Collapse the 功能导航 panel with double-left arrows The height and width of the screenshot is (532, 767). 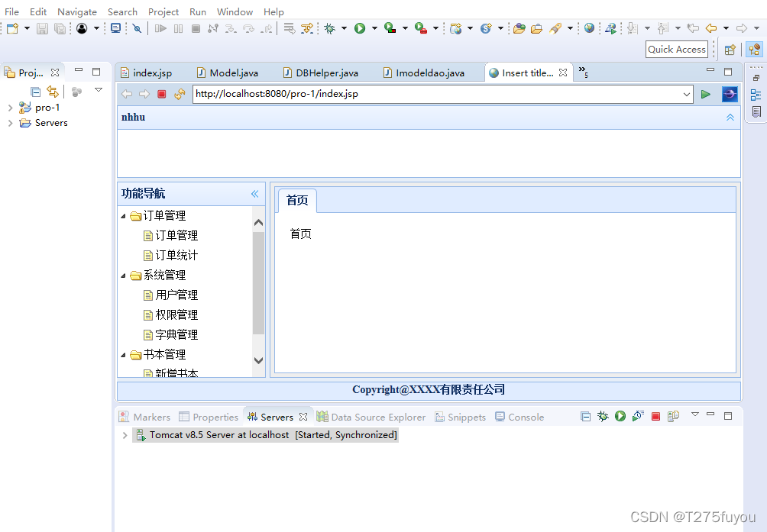(255, 194)
